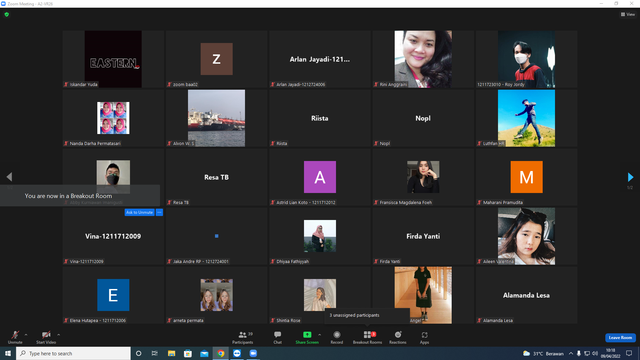The height and width of the screenshot is (360, 640).
Task: Select Fransisca Magdalena Foeh's tile
Action: (x=423, y=177)
